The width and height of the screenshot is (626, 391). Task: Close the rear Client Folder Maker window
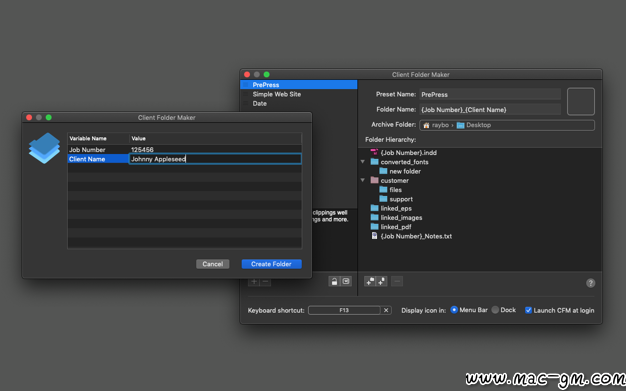coord(247,75)
